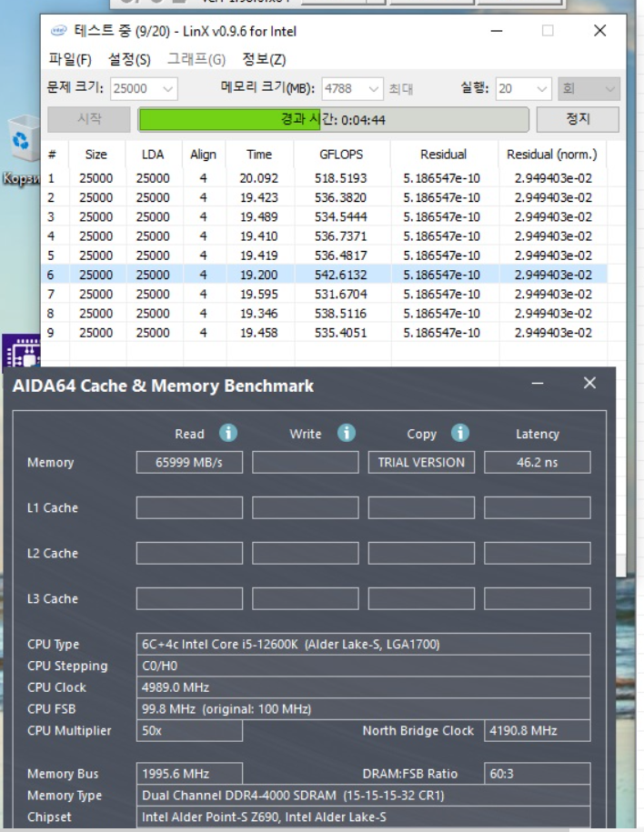
Task: Click the Memory Copy TRIAL VERSION field
Action: [x=421, y=462]
